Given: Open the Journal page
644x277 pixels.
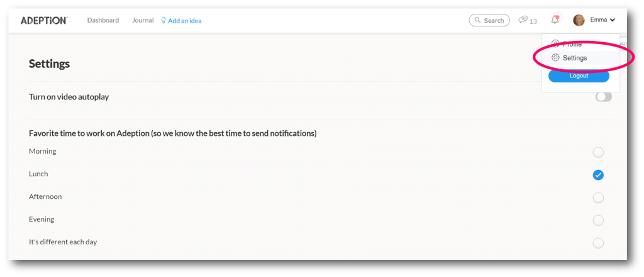Looking at the screenshot, I should (x=143, y=20).
